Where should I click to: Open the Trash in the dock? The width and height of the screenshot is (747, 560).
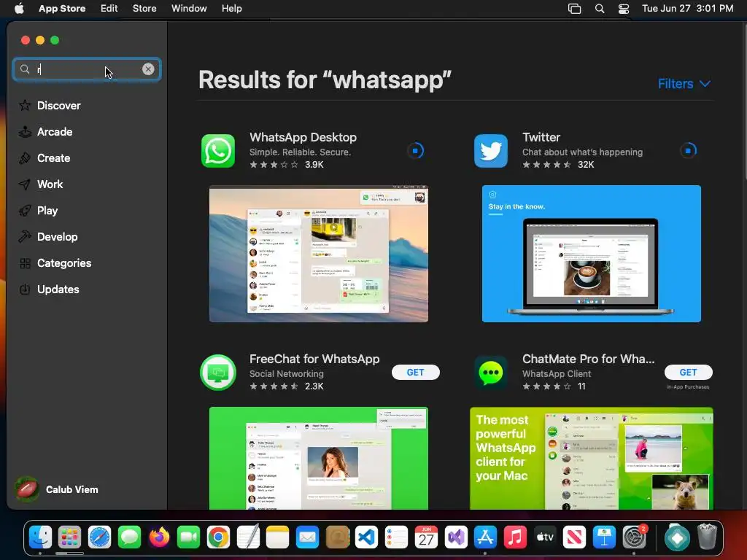[707, 537]
